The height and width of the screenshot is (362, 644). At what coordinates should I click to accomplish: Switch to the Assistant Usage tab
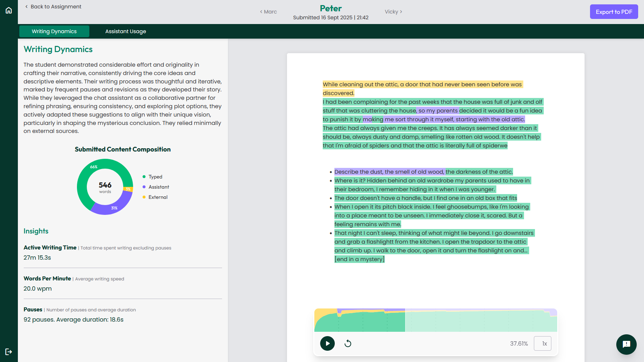[125, 31]
